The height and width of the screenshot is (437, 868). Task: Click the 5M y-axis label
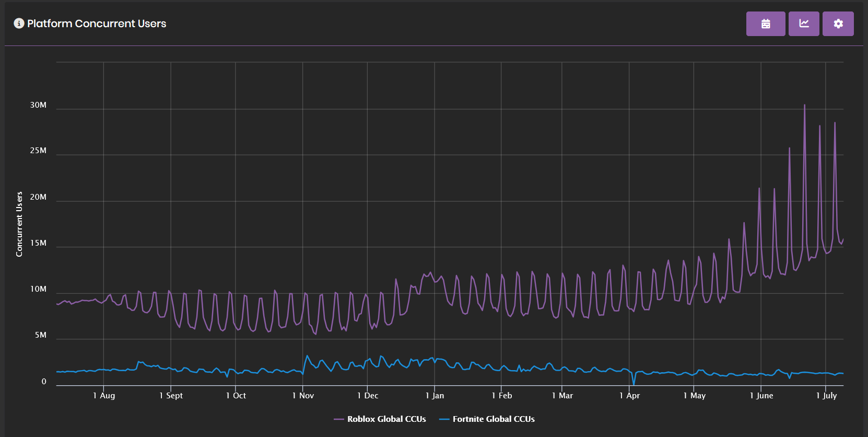pyautogui.click(x=41, y=335)
